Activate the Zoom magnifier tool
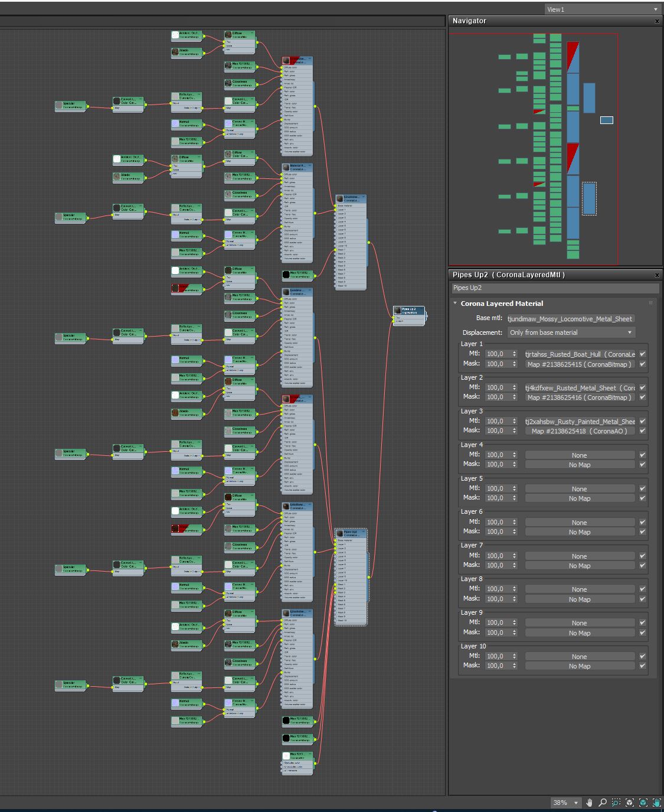 coord(603,803)
